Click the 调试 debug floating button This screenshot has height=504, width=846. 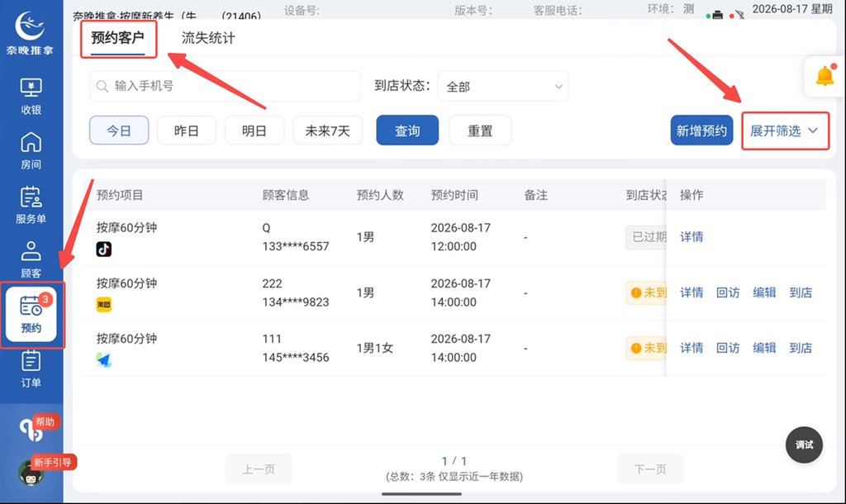coord(804,445)
